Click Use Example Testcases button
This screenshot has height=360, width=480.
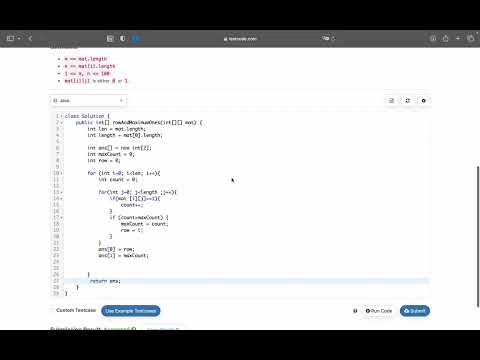[131, 311]
